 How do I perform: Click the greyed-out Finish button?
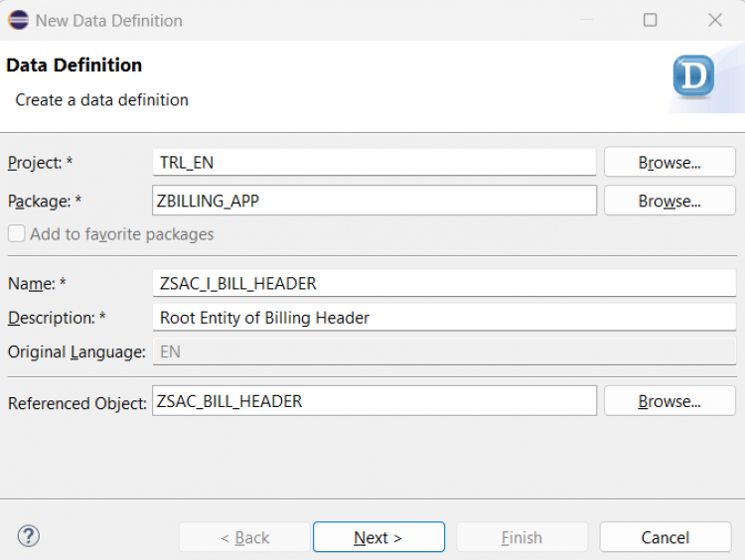point(521,537)
